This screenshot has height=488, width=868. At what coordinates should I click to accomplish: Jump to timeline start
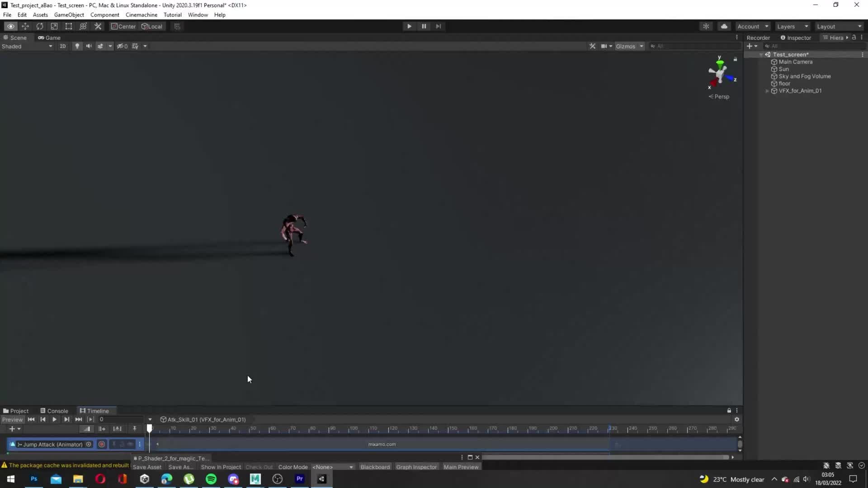[x=31, y=420]
